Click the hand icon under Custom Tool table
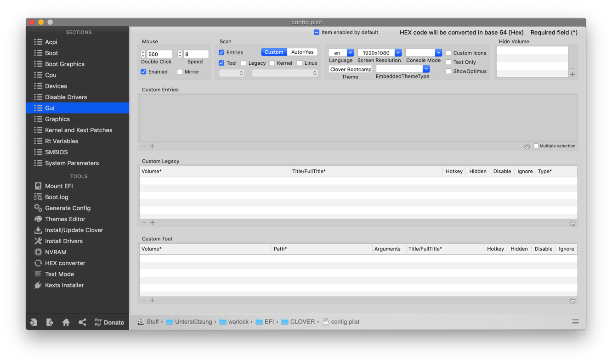Image resolution: width=612 pixels, height=364 pixels. tap(572, 301)
